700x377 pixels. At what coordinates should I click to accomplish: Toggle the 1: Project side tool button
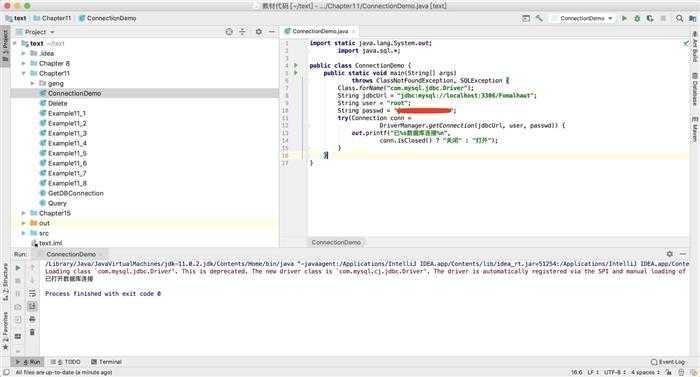(x=5, y=46)
